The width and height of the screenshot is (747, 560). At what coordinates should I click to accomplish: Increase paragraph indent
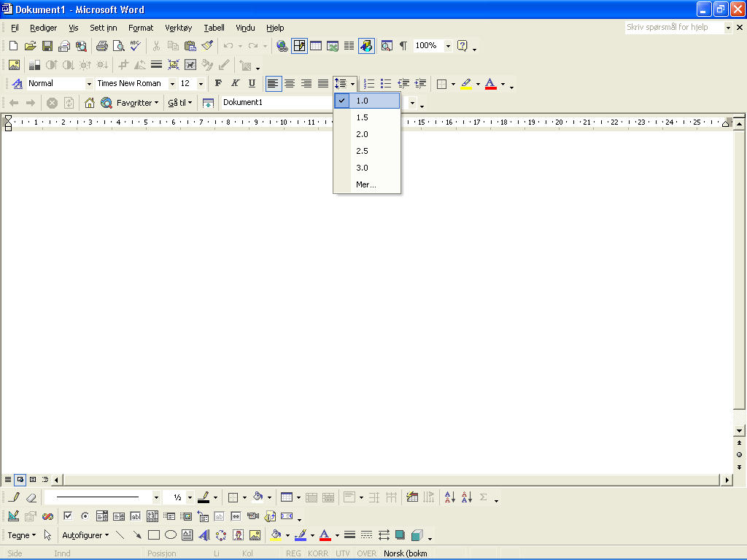click(x=420, y=84)
